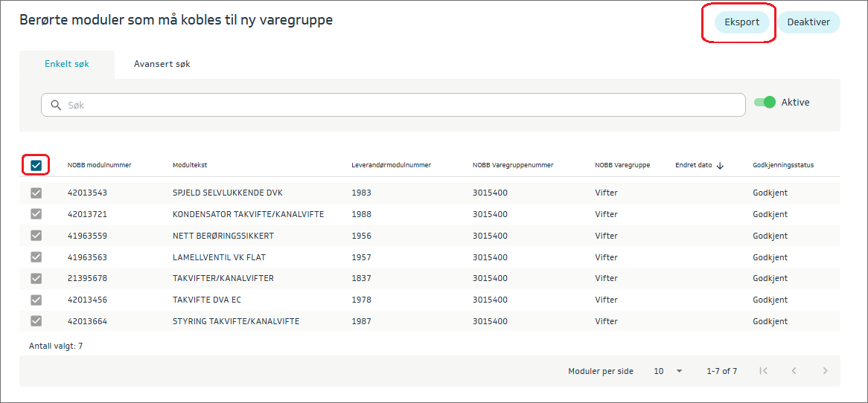Deselect the TAKVIFTE DVA EC row checkbox
This screenshot has width=868, height=403.
tap(36, 300)
